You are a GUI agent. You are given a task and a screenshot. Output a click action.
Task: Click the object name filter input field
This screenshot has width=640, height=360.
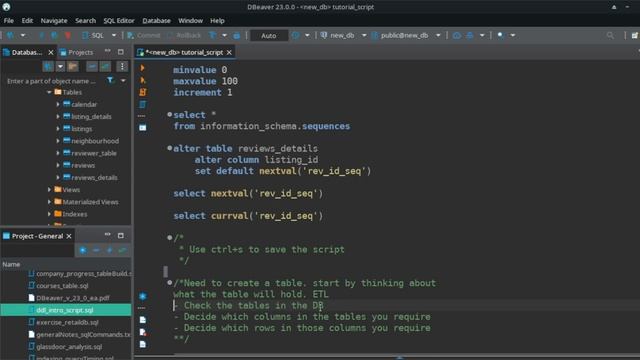[54, 81]
